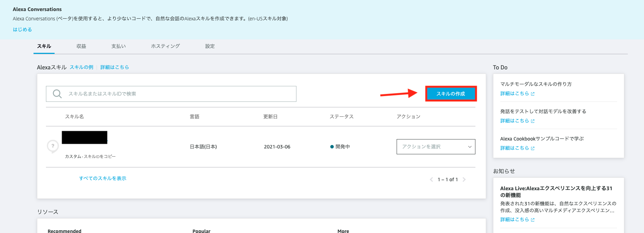Image resolution: width=644 pixels, height=233 pixels.
Task: Click the アクション column header
Action: (408, 117)
